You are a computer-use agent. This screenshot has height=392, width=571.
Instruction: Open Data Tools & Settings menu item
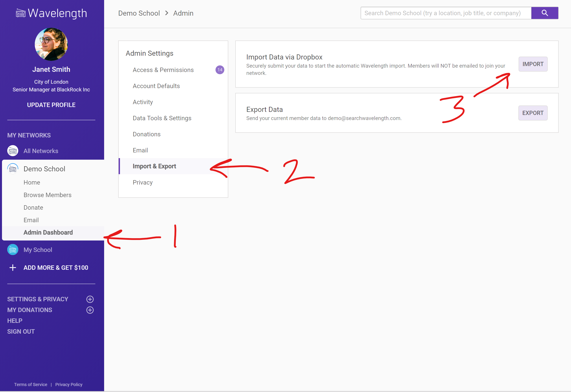click(162, 118)
